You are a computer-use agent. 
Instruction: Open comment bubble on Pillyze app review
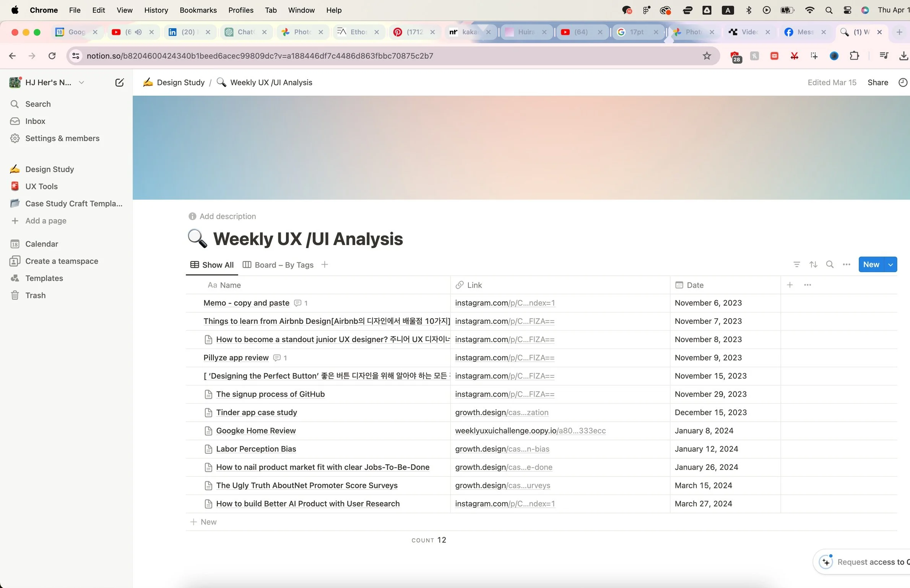pyautogui.click(x=277, y=358)
